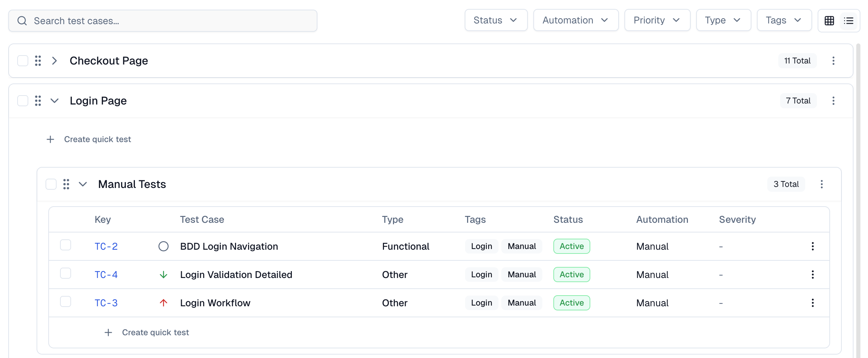Grab the Manual Tests drag handle
This screenshot has height=358, width=868.
tap(66, 184)
